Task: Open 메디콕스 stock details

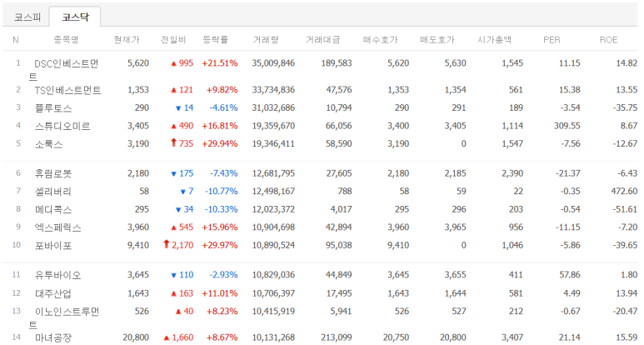Action: (x=53, y=210)
